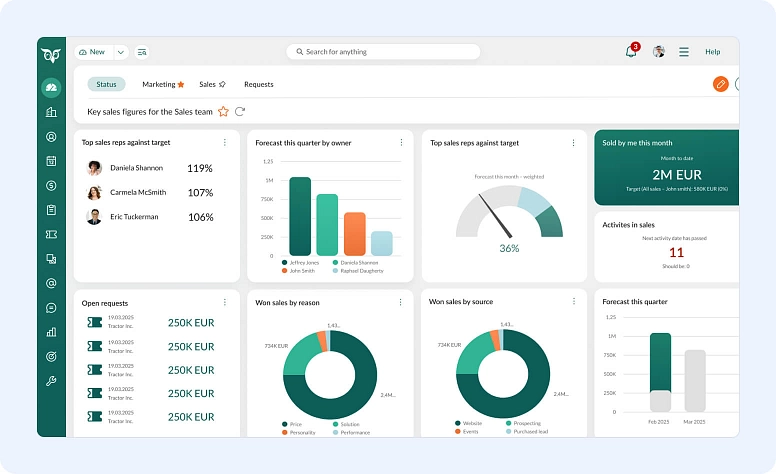Open the Sale dollar icon in sidebar

[51, 185]
